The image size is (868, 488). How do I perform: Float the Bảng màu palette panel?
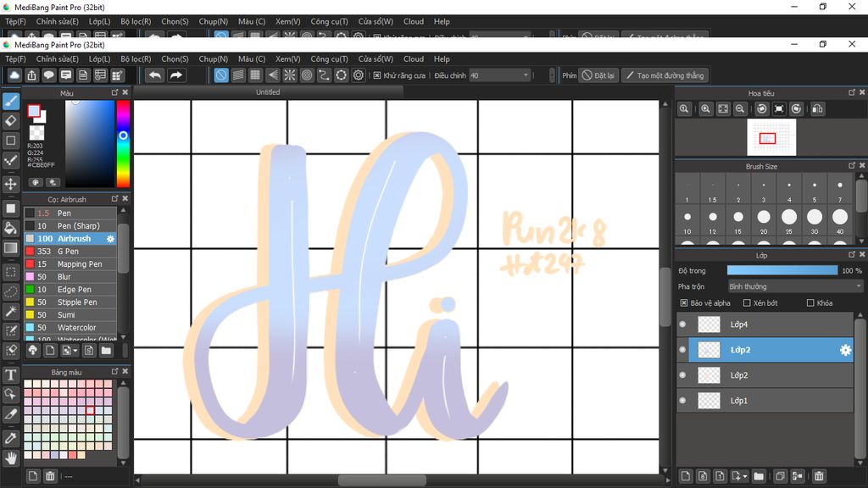coord(114,371)
